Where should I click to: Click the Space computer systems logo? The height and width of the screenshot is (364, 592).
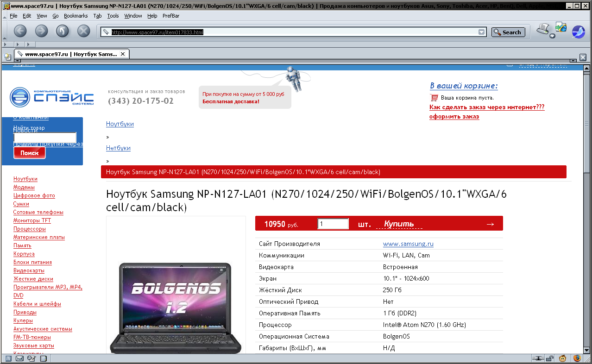[52, 97]
